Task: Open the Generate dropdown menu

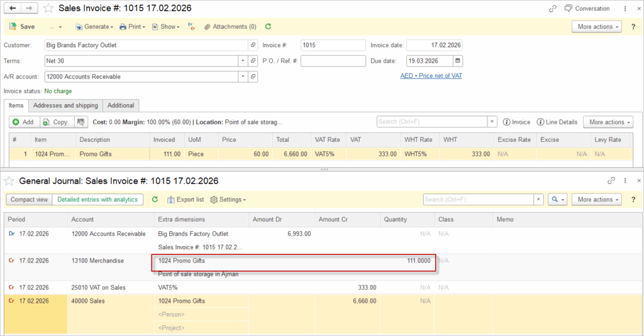Action: (x=94, y=27)
